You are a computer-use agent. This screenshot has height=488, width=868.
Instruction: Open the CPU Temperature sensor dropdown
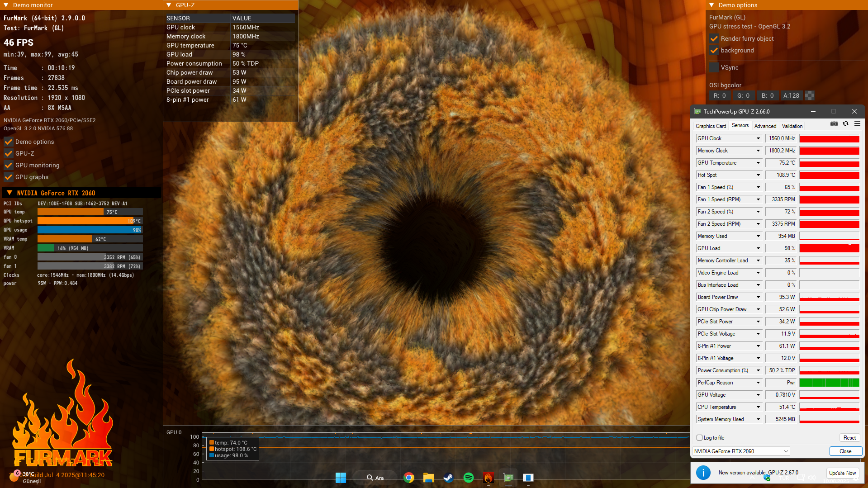[x=758, y=407]
